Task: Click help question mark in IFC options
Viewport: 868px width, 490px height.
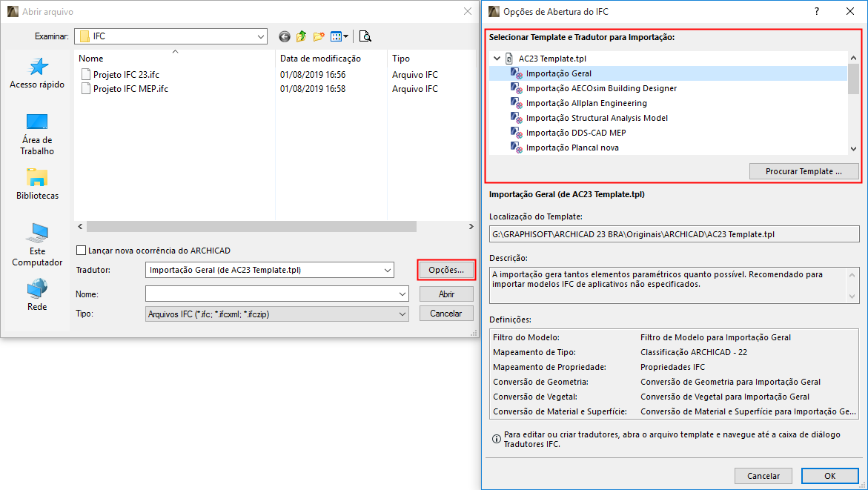Action: 817,12
